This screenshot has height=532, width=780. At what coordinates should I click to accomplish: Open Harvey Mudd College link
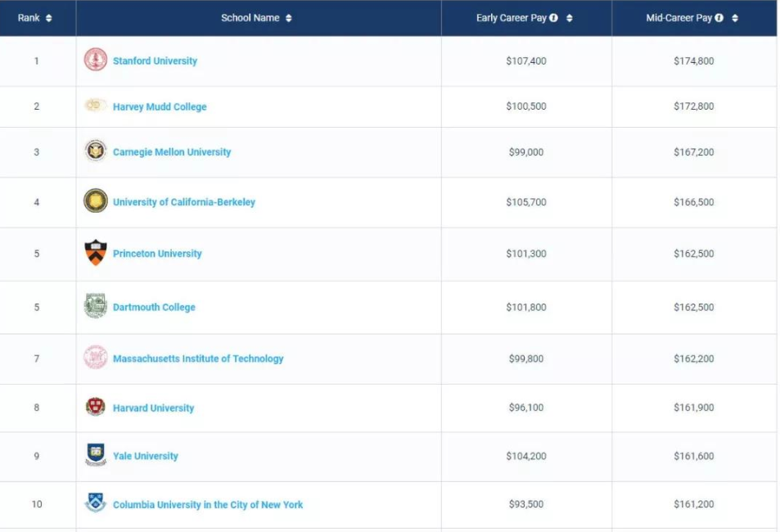(159, 106)
